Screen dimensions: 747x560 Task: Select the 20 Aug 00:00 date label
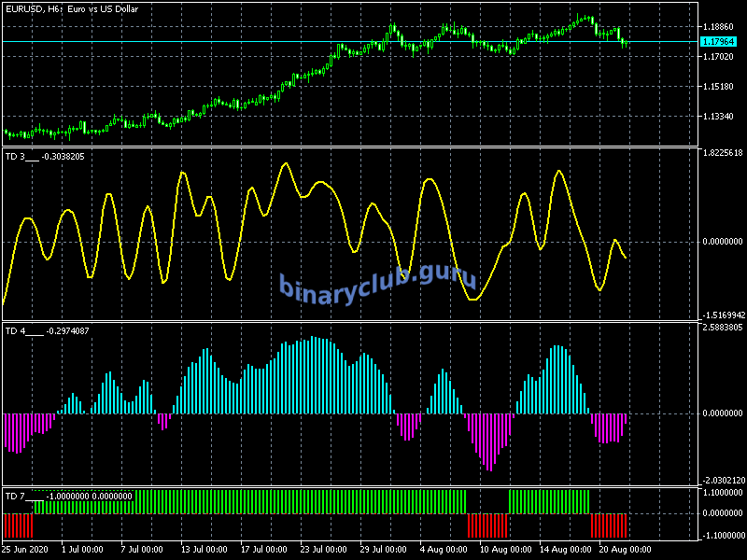coord(627,550)
